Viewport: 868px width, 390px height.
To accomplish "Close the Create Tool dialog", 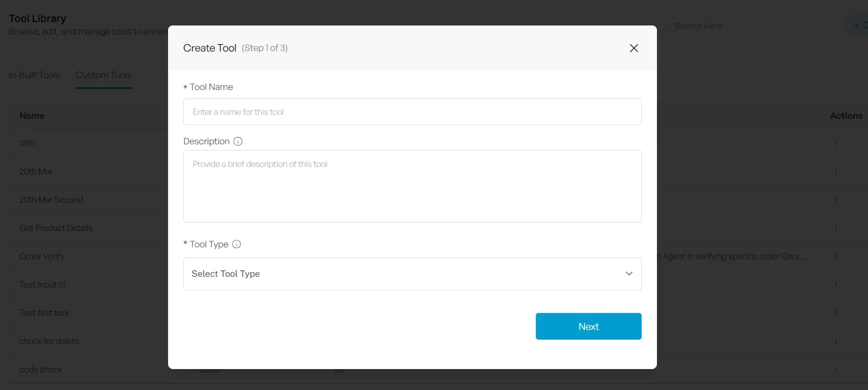I will pos(634,48).
